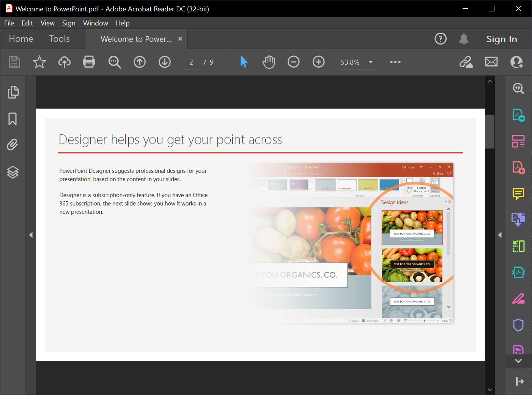This screenshot has width=532, height=395.
Task: Open the Help menu
Action: click(x=123, y=23)
